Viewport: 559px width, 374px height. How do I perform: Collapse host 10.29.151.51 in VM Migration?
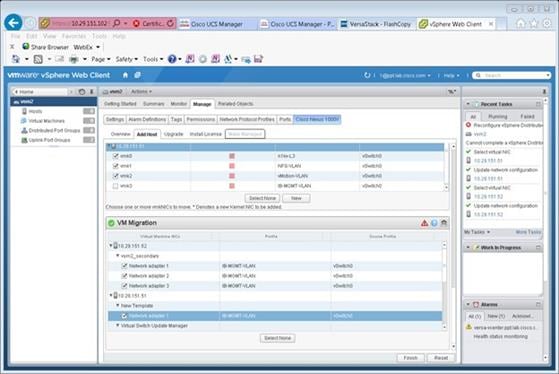tap(111, 296)
